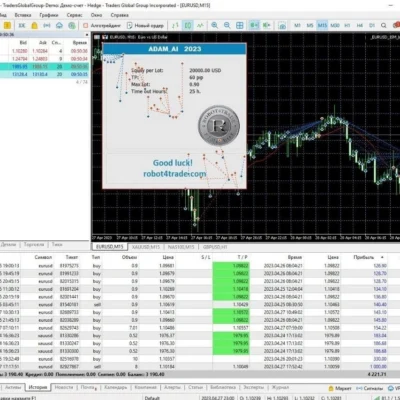Toggle the chart auto scroll icon
This screenshot has height=400, width=400.
254,25
